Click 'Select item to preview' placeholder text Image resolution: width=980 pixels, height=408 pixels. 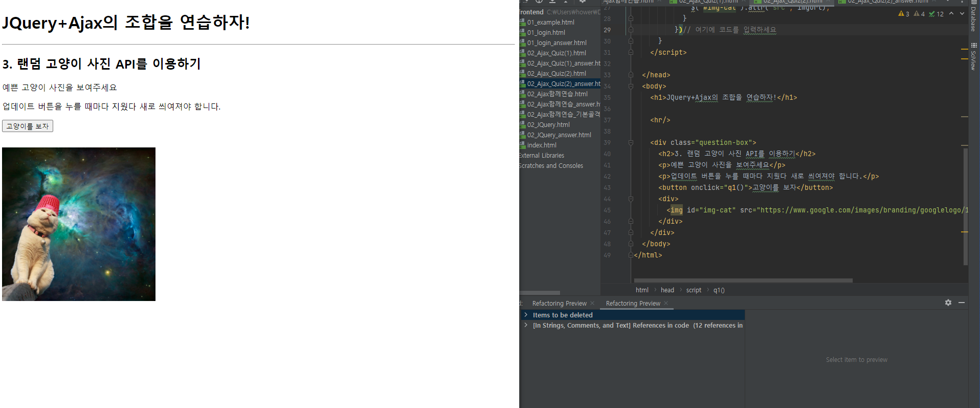[856, 360]
